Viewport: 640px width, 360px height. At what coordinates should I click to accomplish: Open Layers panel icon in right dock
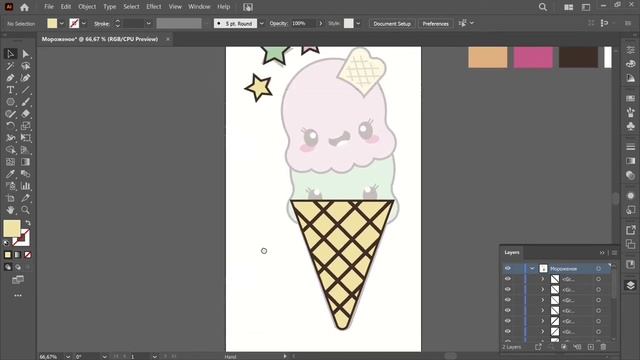[631, 285]
